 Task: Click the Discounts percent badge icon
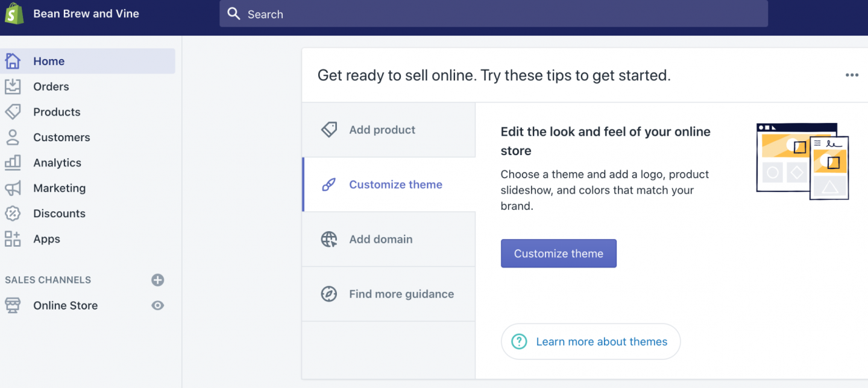[13, 214]
